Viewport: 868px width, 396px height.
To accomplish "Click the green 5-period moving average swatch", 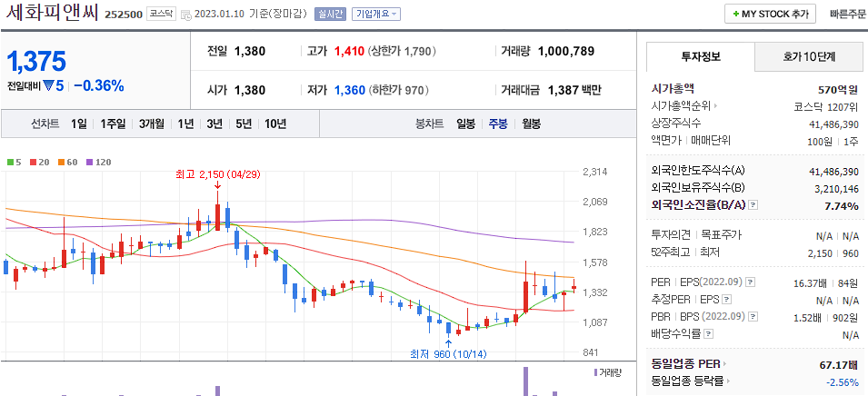I will pos(10,163).
